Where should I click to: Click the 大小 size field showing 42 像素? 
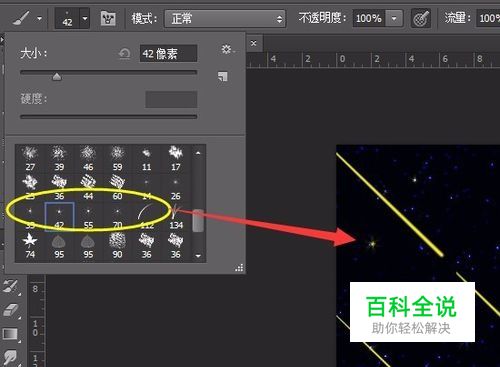coord(168,53)
